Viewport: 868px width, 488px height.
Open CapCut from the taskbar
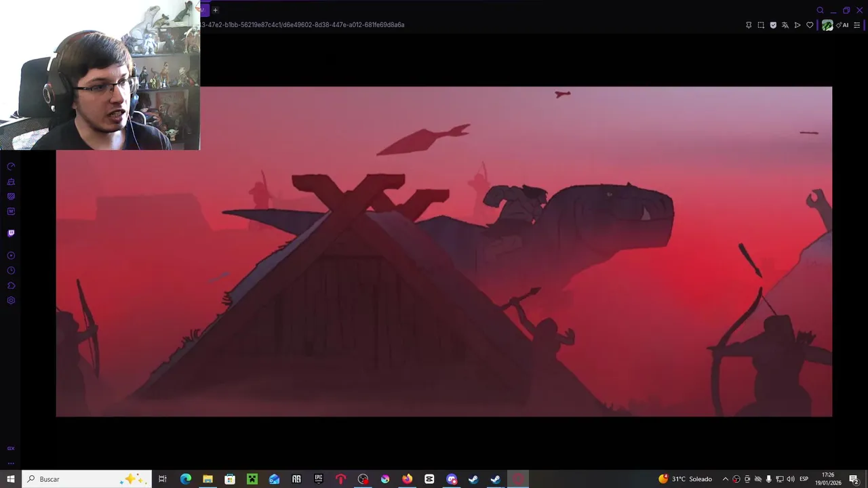[x=429, y=479]
